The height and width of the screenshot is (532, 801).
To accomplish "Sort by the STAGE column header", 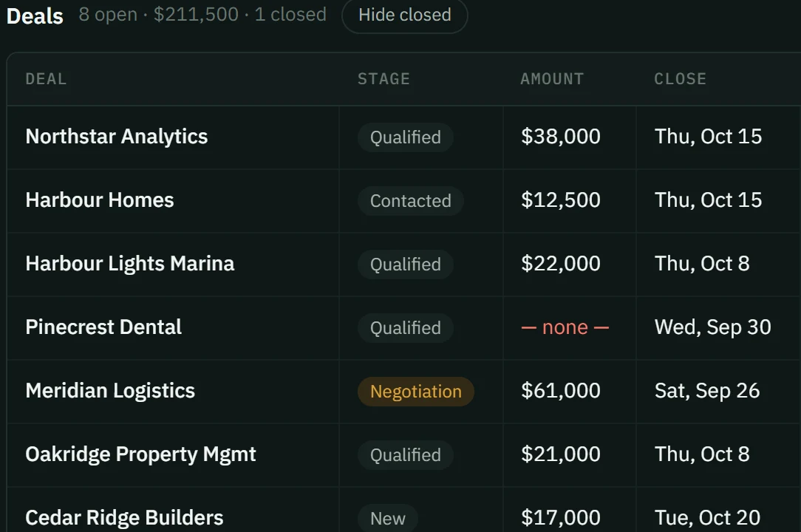I will pos(384,79).
